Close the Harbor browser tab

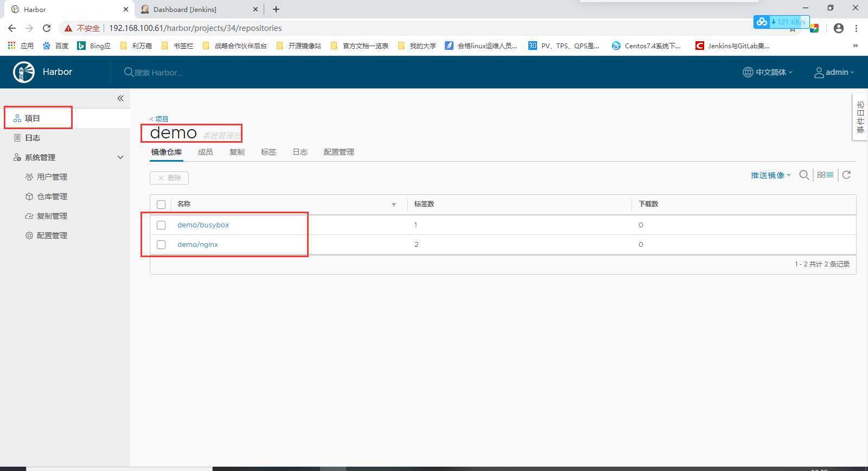pyautogui.click(x=126, y=9)
